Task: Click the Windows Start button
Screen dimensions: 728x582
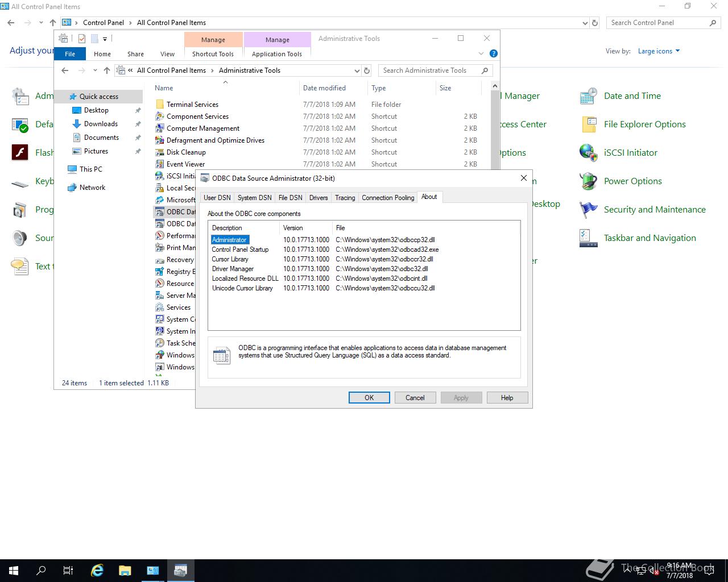Action: tap(14, 571)
